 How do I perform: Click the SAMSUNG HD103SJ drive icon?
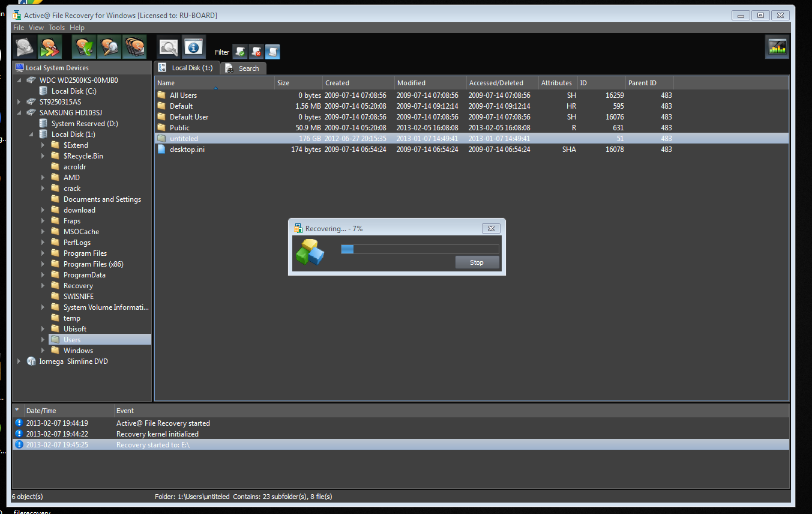pos(31,112)
